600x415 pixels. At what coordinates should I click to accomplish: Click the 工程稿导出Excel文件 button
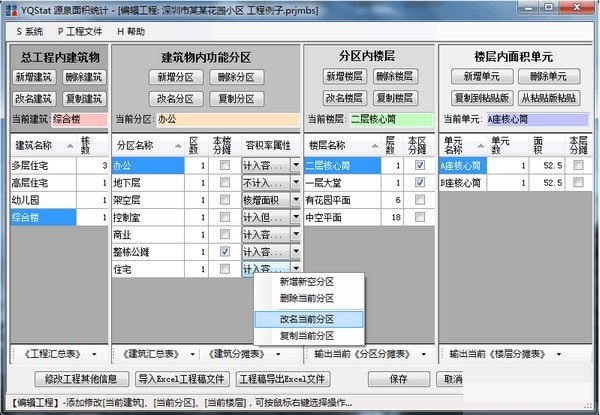[x=283, y=379]
